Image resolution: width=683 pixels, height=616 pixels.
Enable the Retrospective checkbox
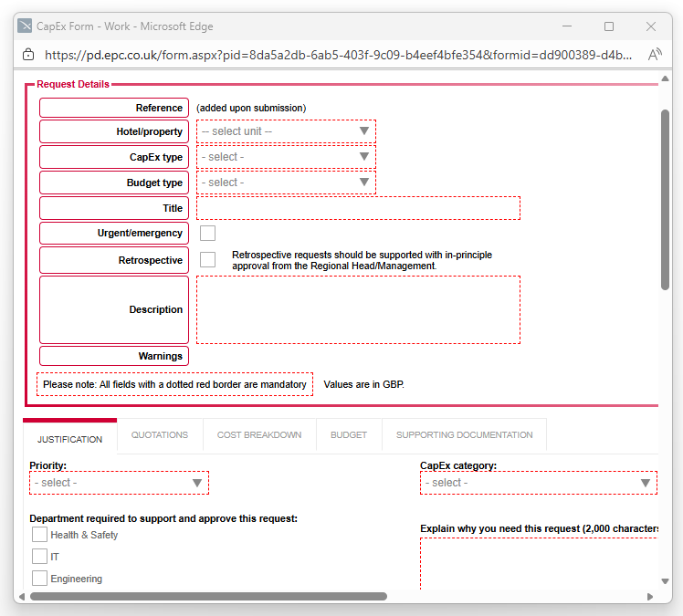207,260
